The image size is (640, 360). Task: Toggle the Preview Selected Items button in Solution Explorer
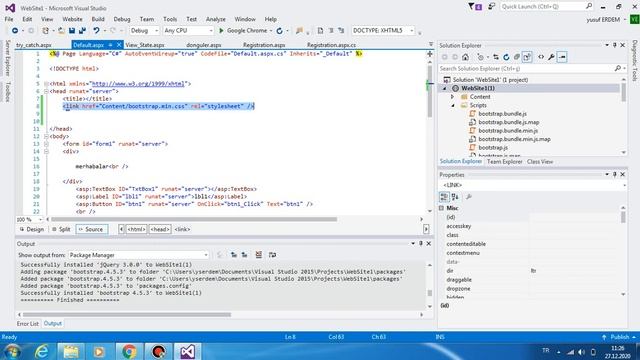(x=562, y=57)
